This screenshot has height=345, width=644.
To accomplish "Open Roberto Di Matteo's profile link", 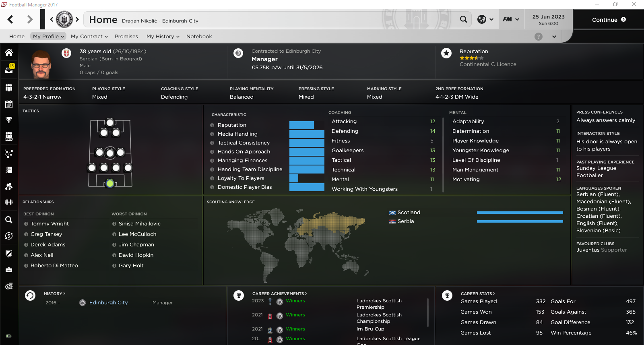I will [x=54, y=266].
